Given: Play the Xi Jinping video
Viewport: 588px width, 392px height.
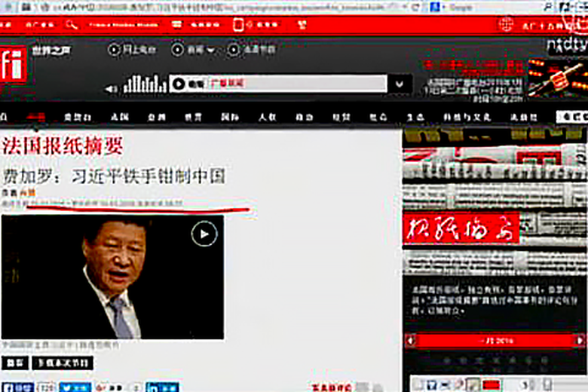Looking at the screenshot, I should [203, 234].
